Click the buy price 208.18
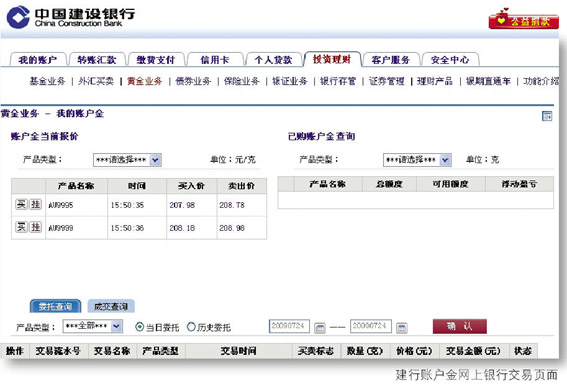 coord(182,228)
